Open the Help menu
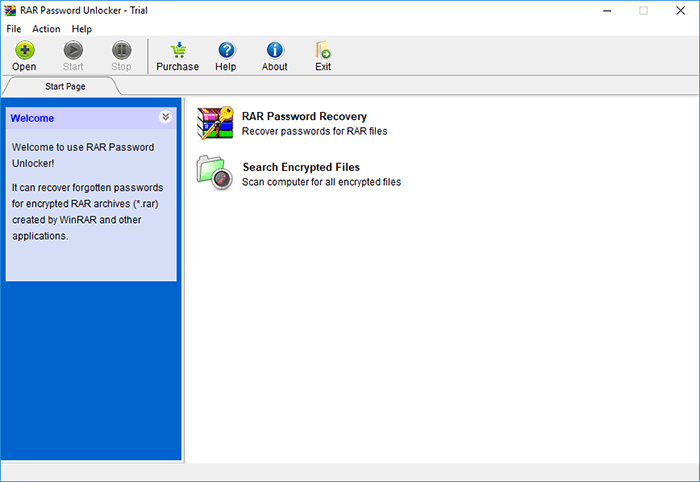 82,29
